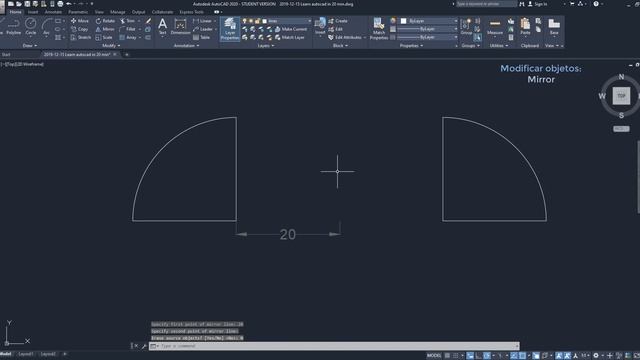The image size is (640, 360).
Task: Toggle lineweight display in status bar
Action: coord(536,356)
